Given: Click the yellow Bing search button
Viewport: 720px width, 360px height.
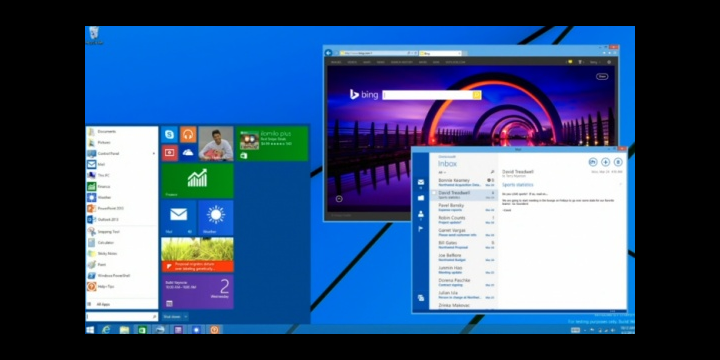Looking at the screenshot, I should click(x=477, y=95).
